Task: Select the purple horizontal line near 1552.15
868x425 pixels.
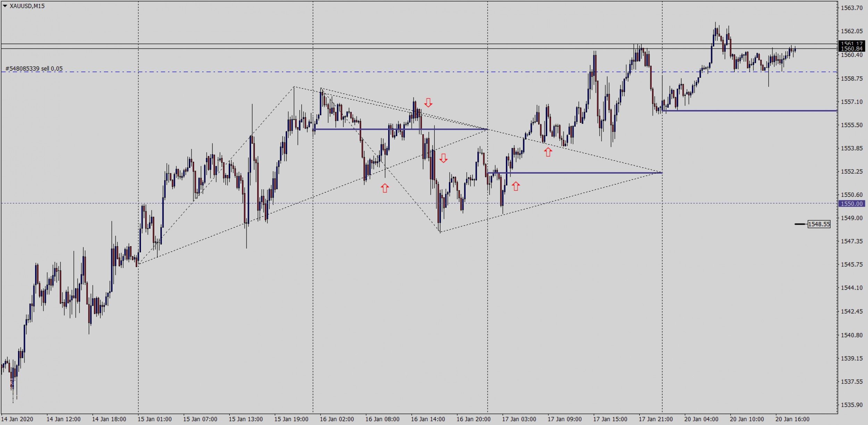Action: tap(573, 173)
